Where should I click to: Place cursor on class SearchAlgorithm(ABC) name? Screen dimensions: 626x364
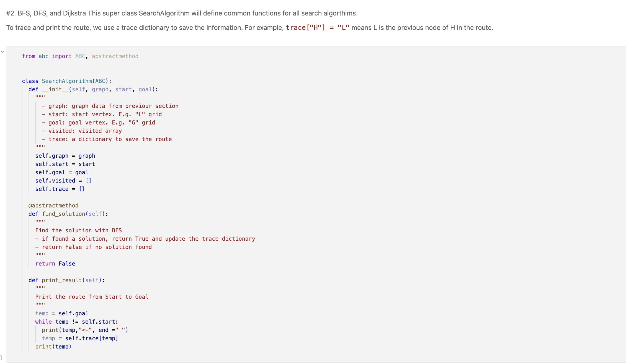coord(66,81)
